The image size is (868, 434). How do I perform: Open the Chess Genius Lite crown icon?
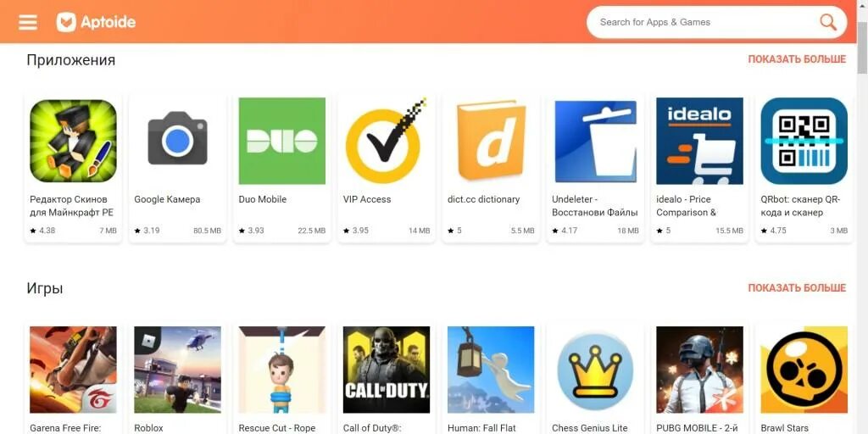(595, 370)
